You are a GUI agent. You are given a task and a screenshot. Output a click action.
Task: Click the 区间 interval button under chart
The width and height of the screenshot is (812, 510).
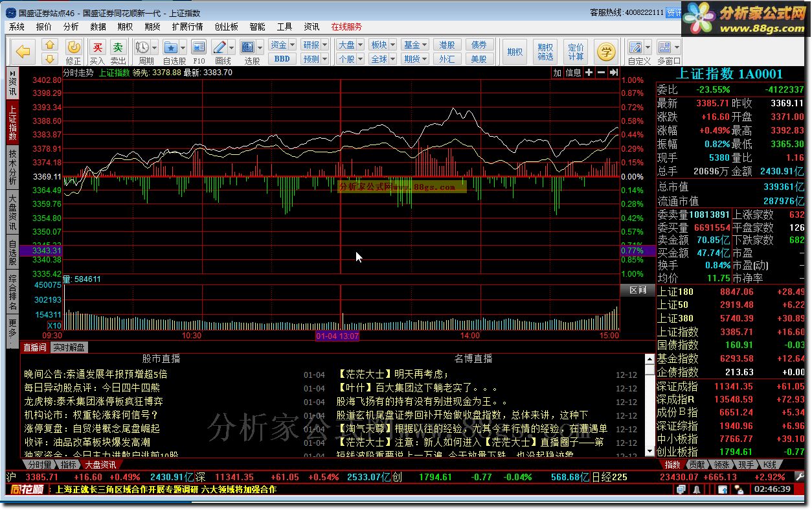(638, 290)
